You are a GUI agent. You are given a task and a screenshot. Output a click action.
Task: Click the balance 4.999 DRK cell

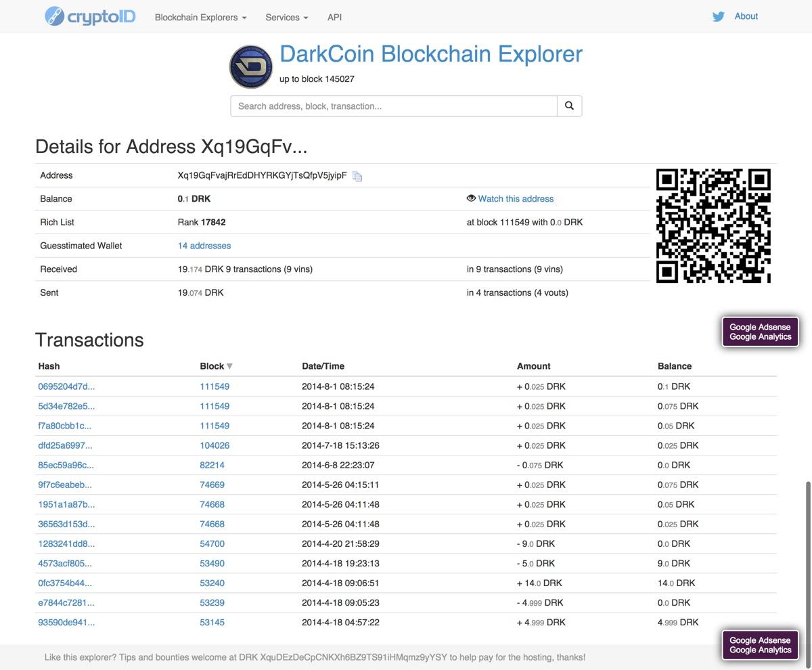tap(678, 622)
